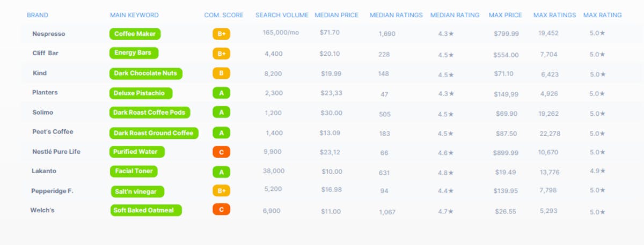Screen dimensions: 644x245
Task: Click the 4.9★ max rating value
Action: pos(597,171)
